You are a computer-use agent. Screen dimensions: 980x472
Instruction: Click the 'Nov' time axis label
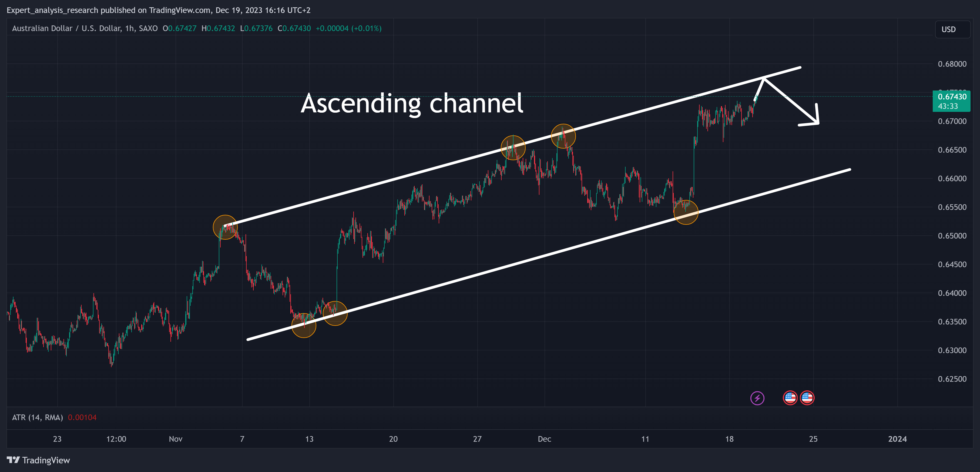click(175, 439)
